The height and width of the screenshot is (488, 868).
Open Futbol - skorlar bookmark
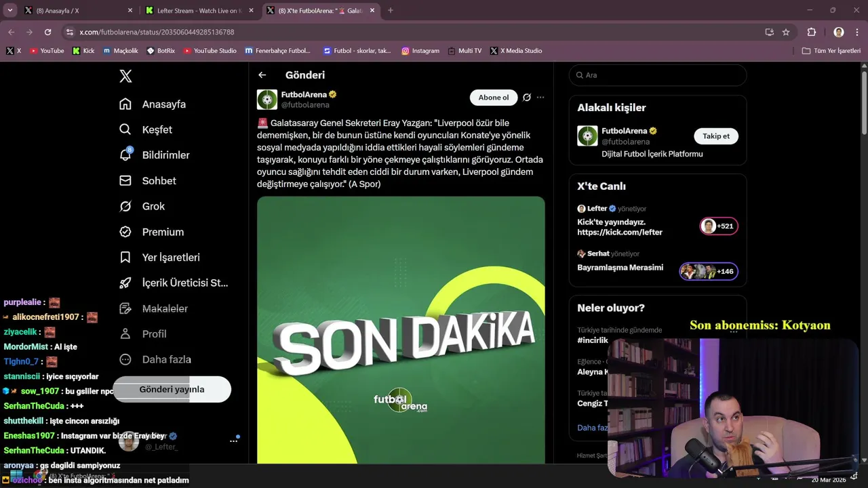point(357,51)
